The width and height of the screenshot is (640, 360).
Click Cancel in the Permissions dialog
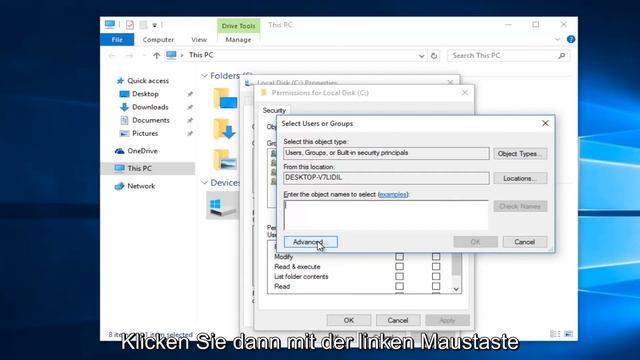point(398,320)
